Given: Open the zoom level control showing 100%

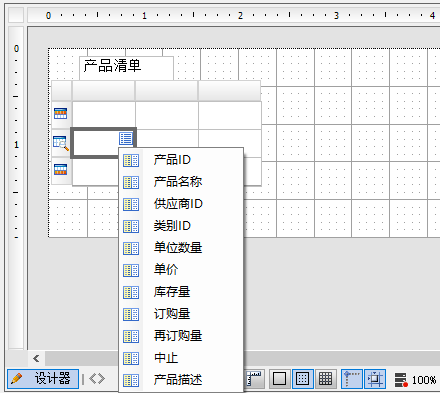Looking at the screenshot, I should click(416, 379).
